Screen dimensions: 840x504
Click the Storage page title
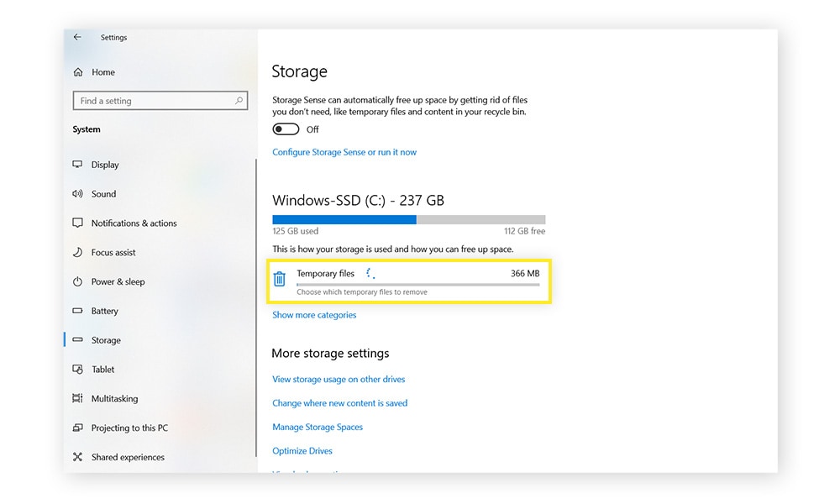[300, 71]
